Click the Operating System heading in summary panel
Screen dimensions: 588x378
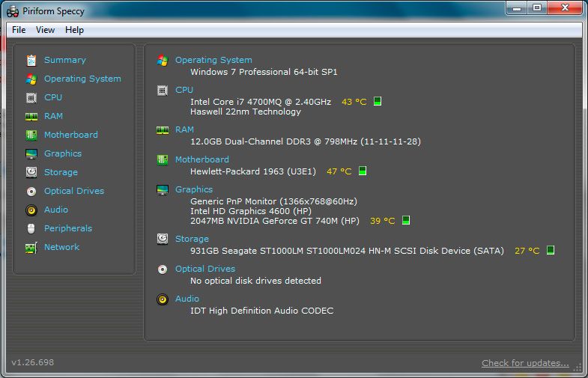pyautogui.click(x=213, y=60)
